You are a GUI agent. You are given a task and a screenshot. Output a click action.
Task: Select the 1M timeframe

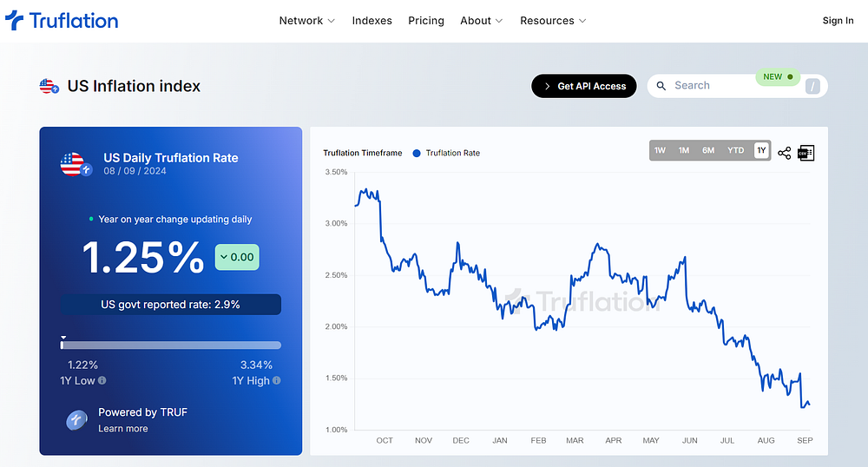coord(684,150)
